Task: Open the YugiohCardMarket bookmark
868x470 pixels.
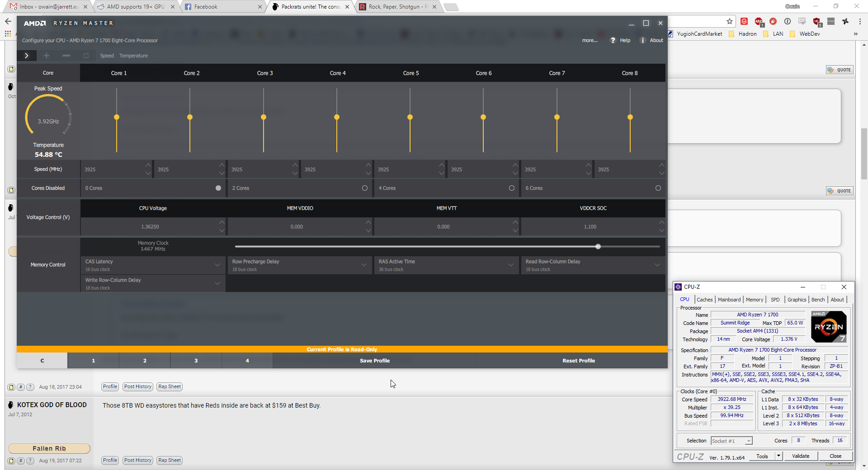Action: pyautogui.click(x=695, y=34)
